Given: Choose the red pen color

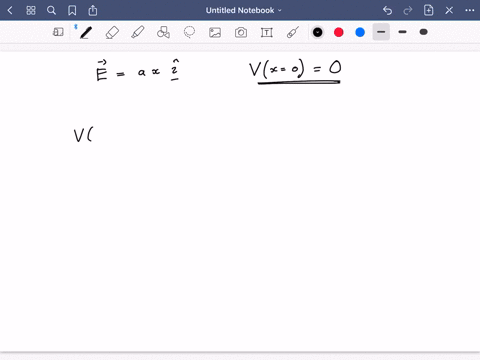Looking at the screenshot, I should (339, 32).
